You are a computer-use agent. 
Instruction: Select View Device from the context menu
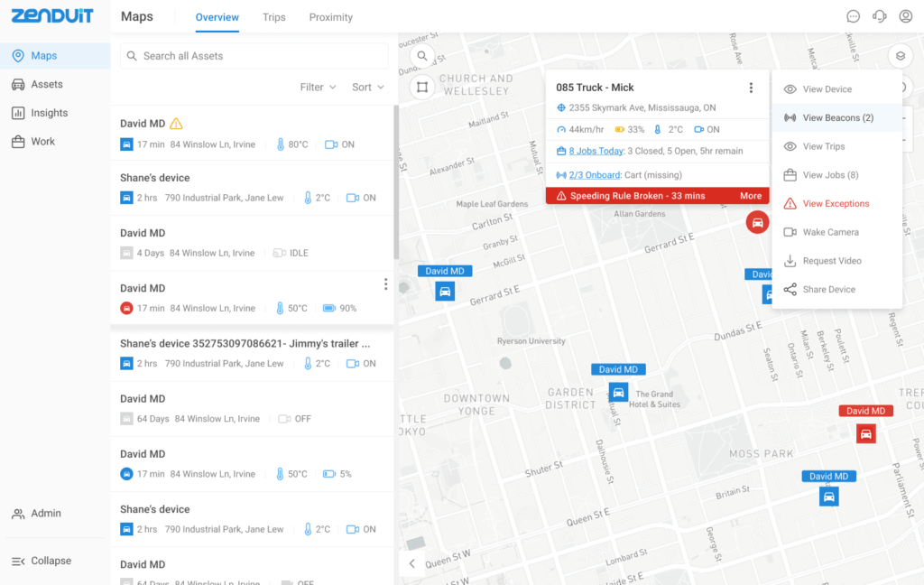coord(836,89)
